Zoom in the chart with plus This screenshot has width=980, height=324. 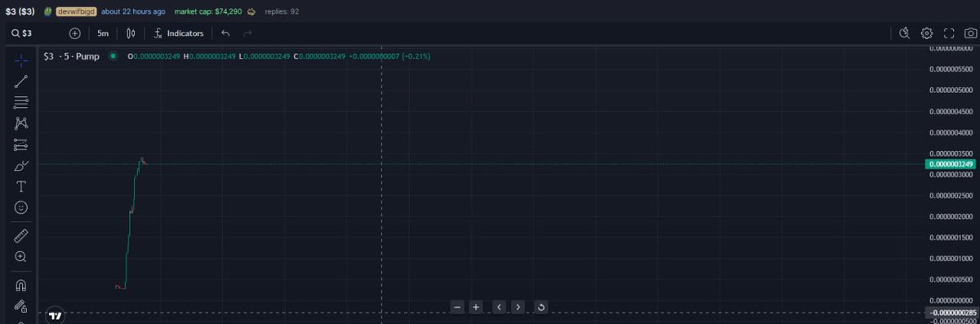476,307
